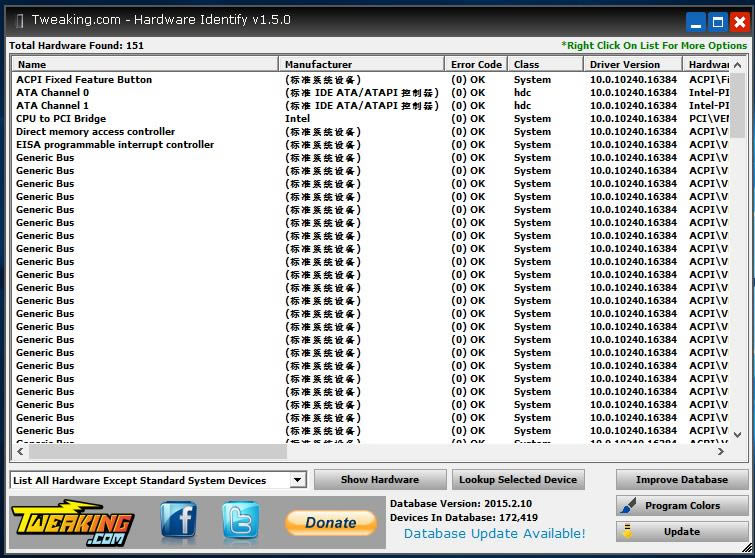Sort list by Class column header
Viewport: 755px width, 558px height.
(546, 65)
